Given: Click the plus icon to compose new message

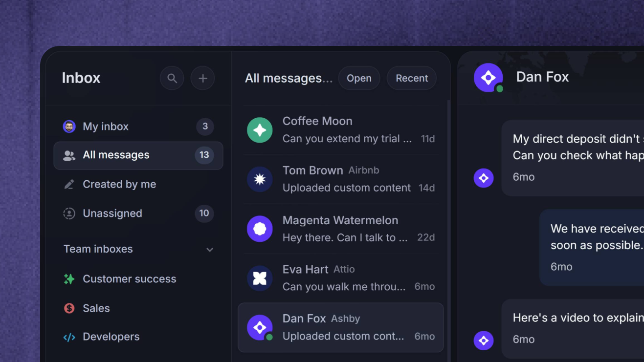Looking at the screenshot, I should point(202,78).
